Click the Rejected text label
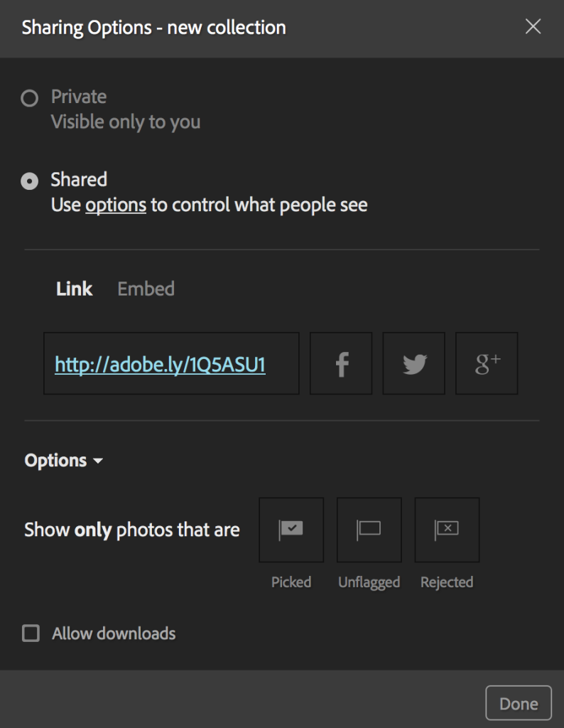 click(x=447, y=582)
